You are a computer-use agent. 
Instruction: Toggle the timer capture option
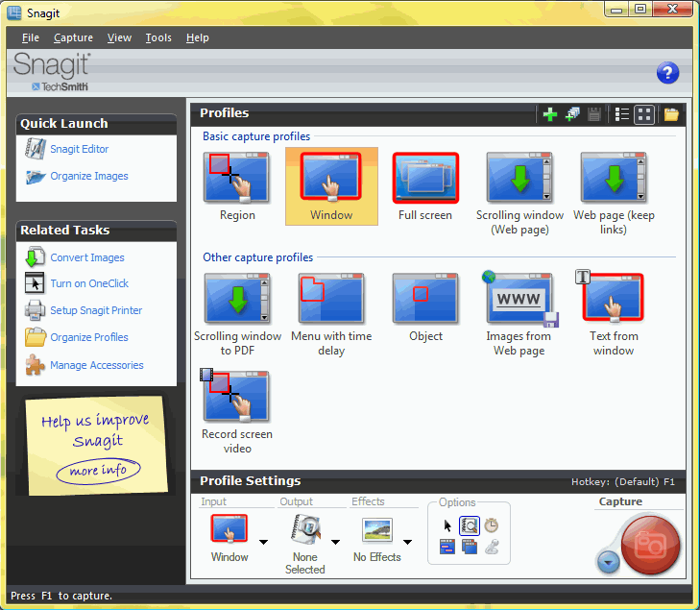click(491, 525)
